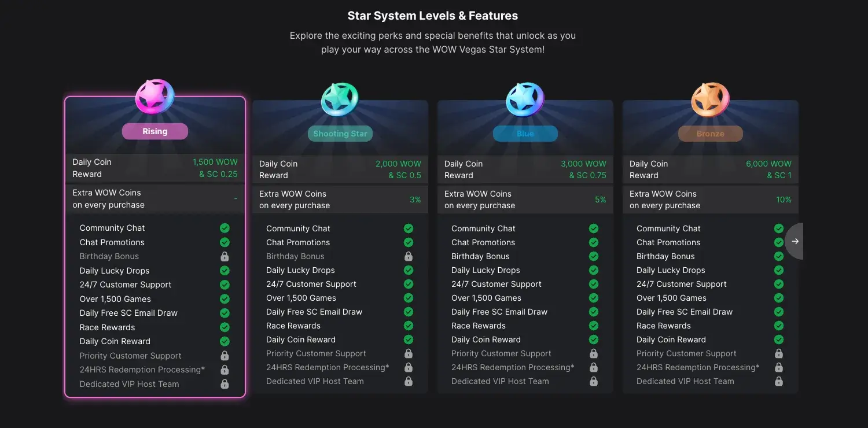Click the blue star badge icon above Blue
This screenshot has width=868, height=428.
(x=525, y=99)
